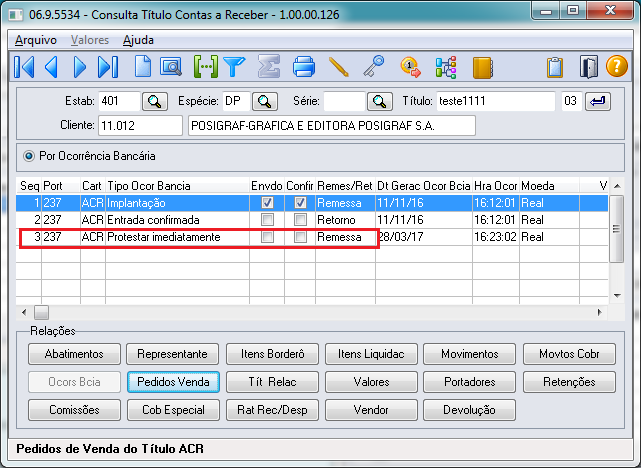Open the orange question mark help icon
The width and height of the screenshot is (641, 468).
[x=616, y=66]
